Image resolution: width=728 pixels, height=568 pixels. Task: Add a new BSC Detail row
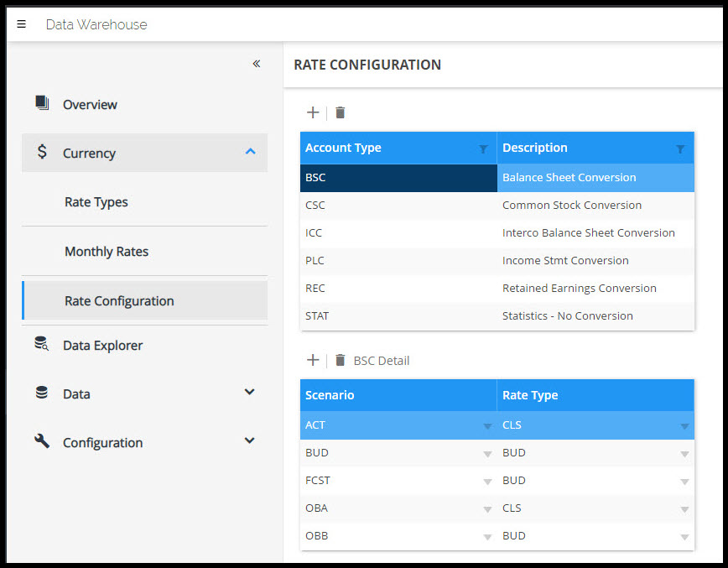pos(313,360)
